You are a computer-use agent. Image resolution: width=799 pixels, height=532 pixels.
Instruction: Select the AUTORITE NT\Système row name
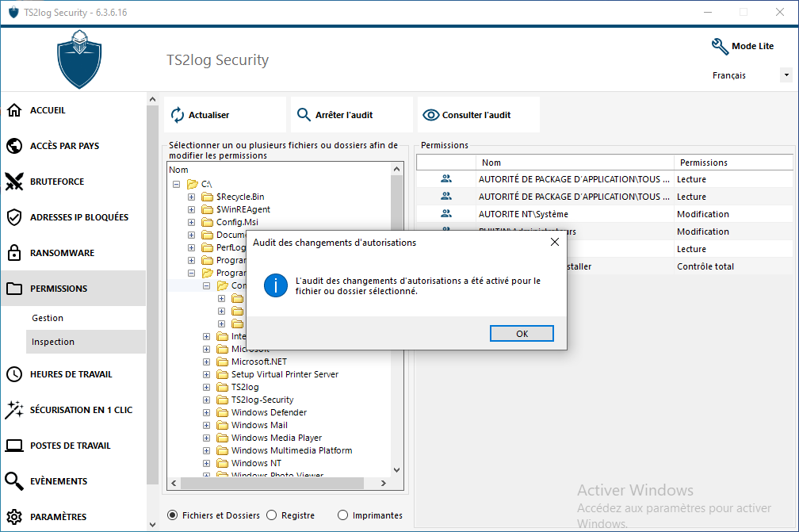coord(523,214)
